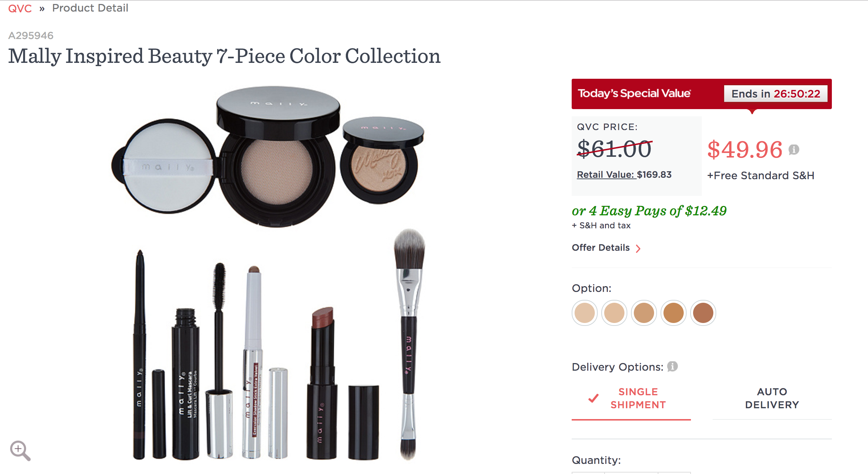Screen dimensions: 868x474
Task: Click the checkmark under Single Shipment
Action: coord(594,398)
